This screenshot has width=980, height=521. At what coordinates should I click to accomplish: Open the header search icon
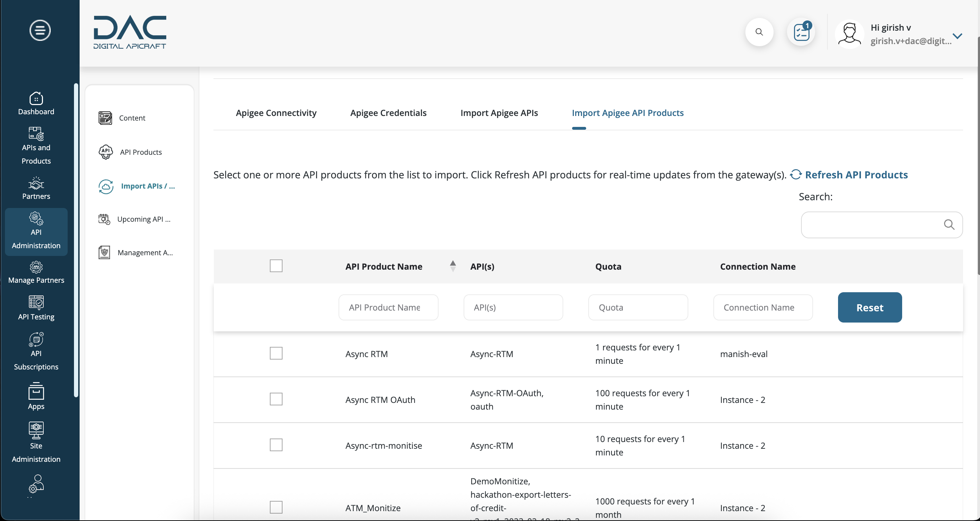(x=759, y=32)
